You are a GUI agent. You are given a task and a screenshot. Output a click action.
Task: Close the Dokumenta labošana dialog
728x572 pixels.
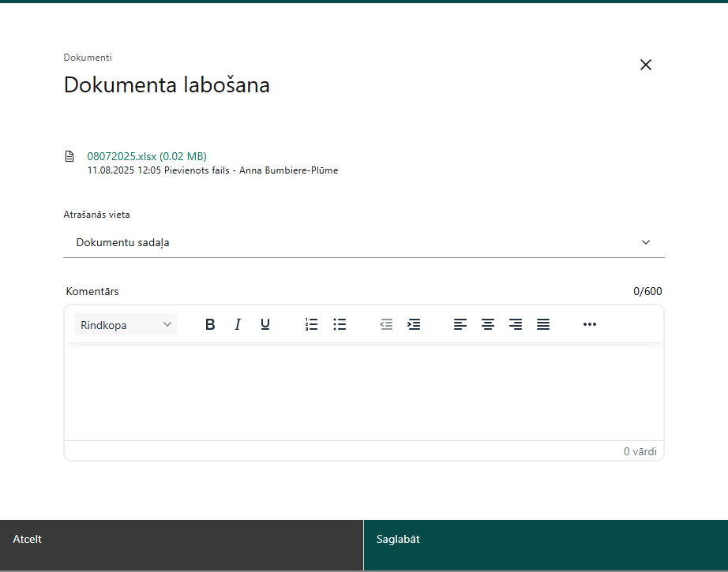(646, 65)
